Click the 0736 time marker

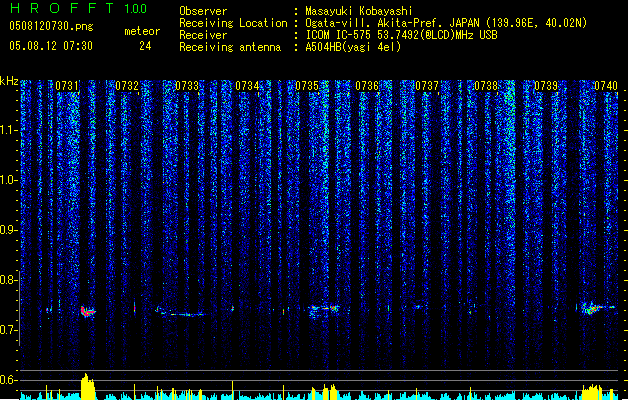[x=367, y=86]
